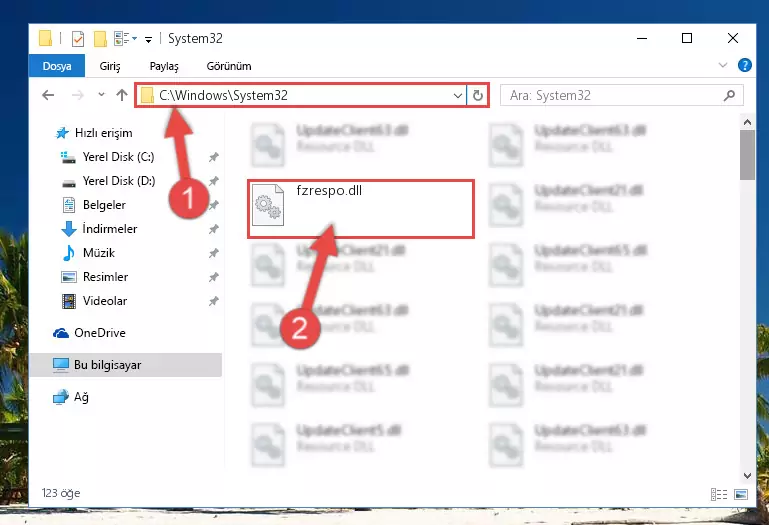
Task: Click the search magnifier icon
Action: pos(729,95)
